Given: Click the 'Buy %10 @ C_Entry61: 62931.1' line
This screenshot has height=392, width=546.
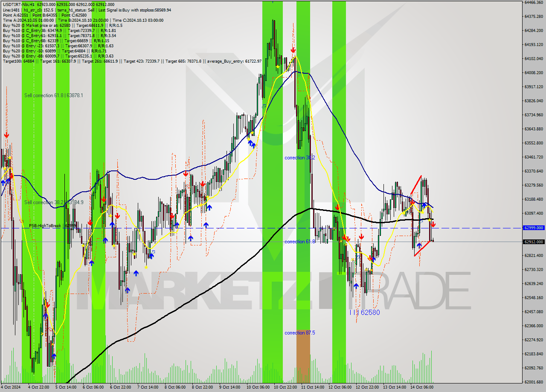Looking at the screenshot, I should [x=59, y=35].
